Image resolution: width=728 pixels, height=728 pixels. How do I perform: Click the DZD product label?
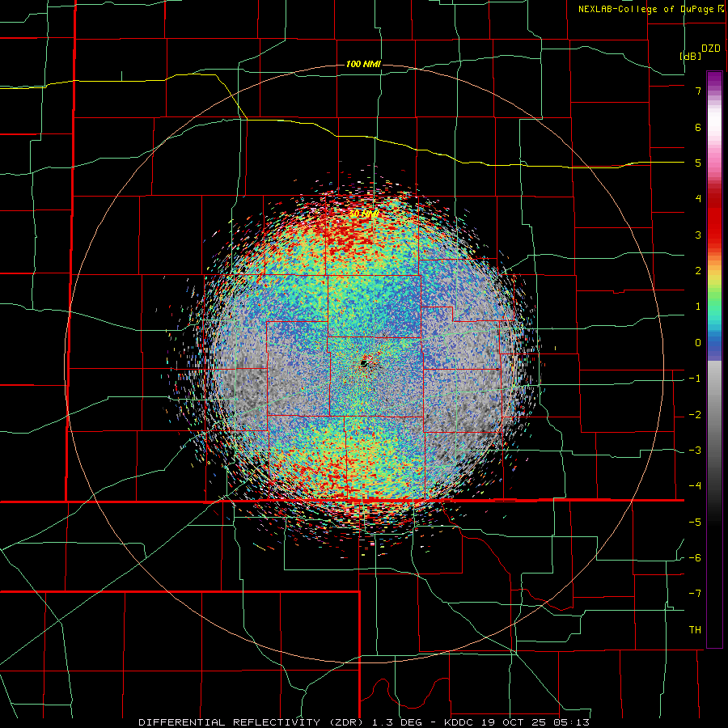(711, 49)
